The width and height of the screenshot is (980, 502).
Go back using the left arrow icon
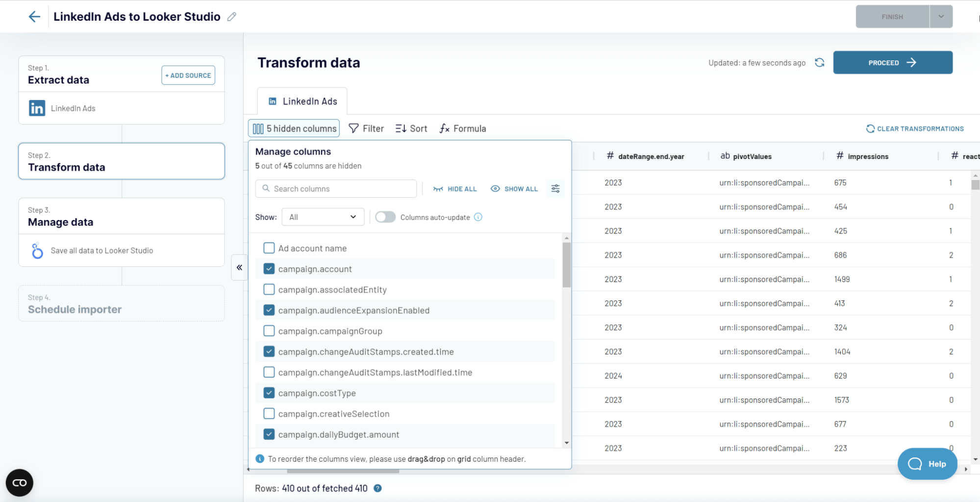(x=34, y=17)
